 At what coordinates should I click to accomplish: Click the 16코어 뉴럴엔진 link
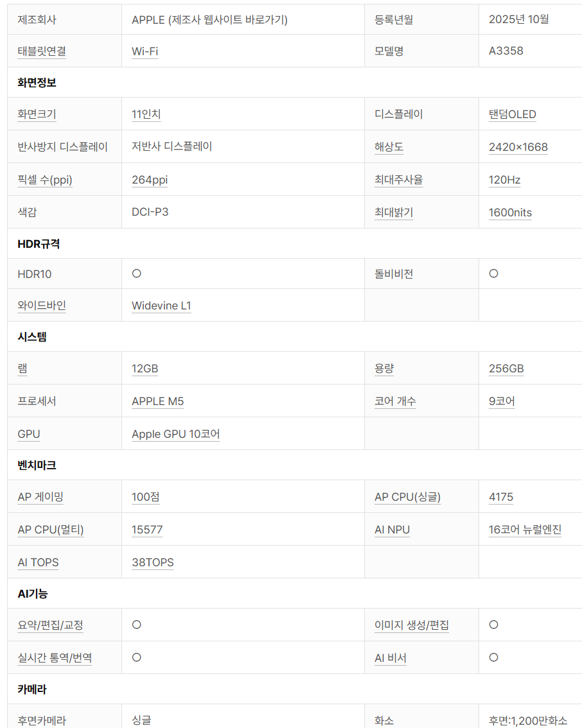(x=525, y=530)
